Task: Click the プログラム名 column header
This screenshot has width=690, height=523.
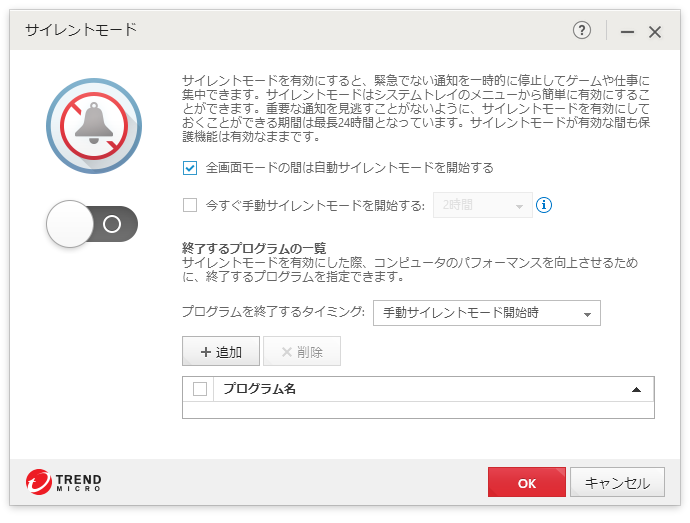Action: pyautogui.click(x=260, y=389)
